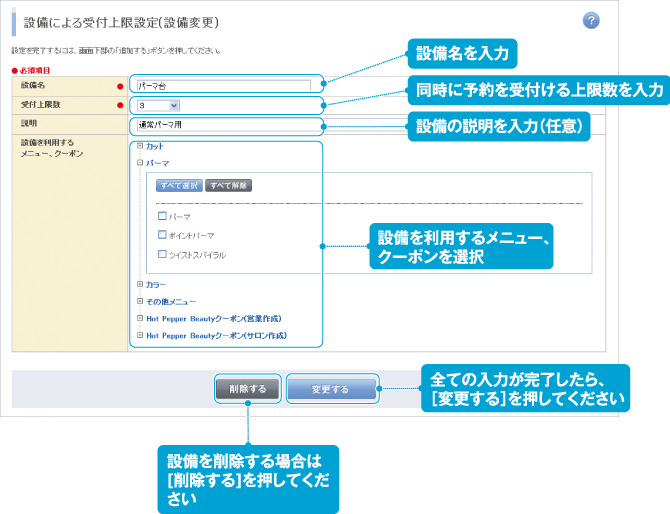Expand the カラー menu group
670x514 pixels.
pos(140,285)
